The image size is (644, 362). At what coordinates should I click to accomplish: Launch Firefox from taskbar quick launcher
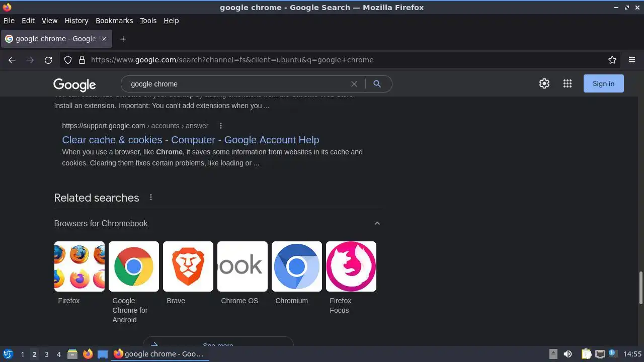pyautogui.click(x=88, y=354)
